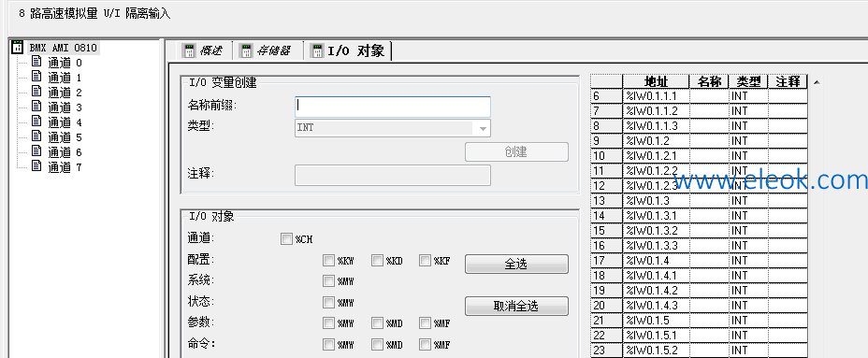Select BMX AMI 0810 tree node

[63, 48]
